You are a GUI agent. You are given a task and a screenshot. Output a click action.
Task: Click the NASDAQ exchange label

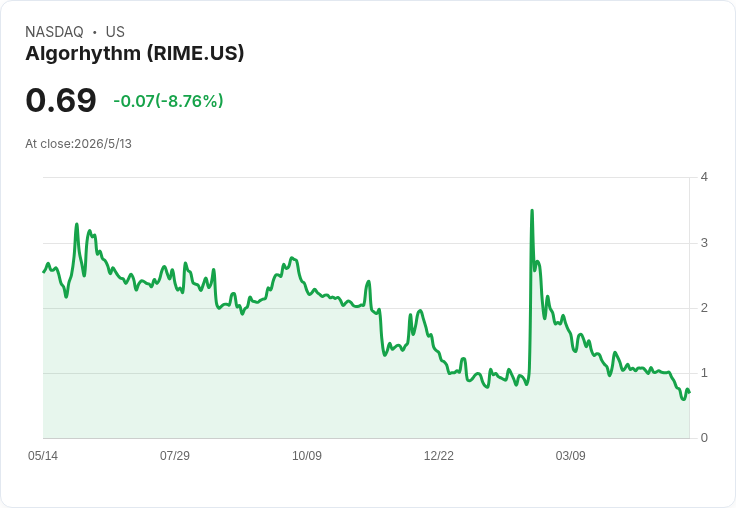(x=54, y=32)
